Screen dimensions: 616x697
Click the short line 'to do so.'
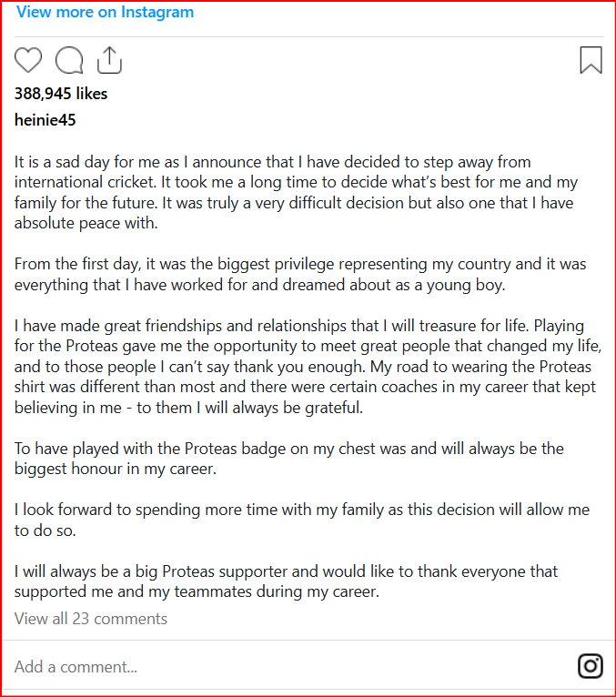[x=45, y=530]
